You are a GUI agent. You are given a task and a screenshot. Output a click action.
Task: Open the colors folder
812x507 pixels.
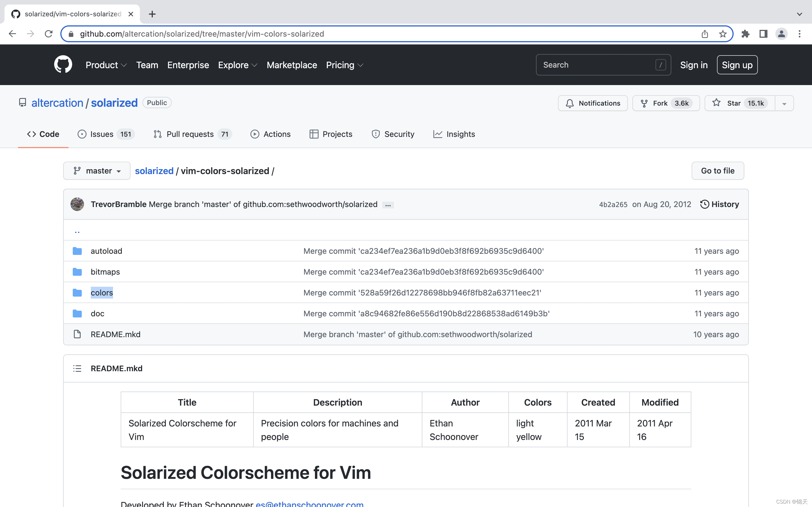(x=102, y=293)
